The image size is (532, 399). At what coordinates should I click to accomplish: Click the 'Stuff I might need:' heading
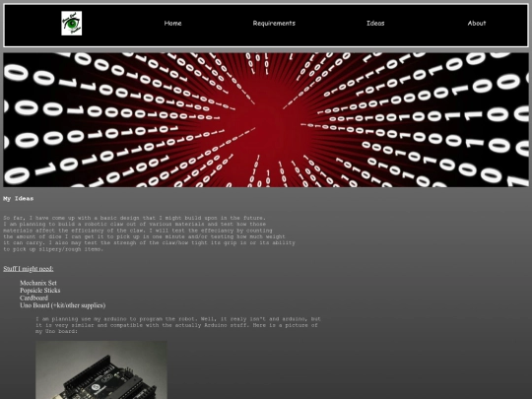[x=29, y=269]
